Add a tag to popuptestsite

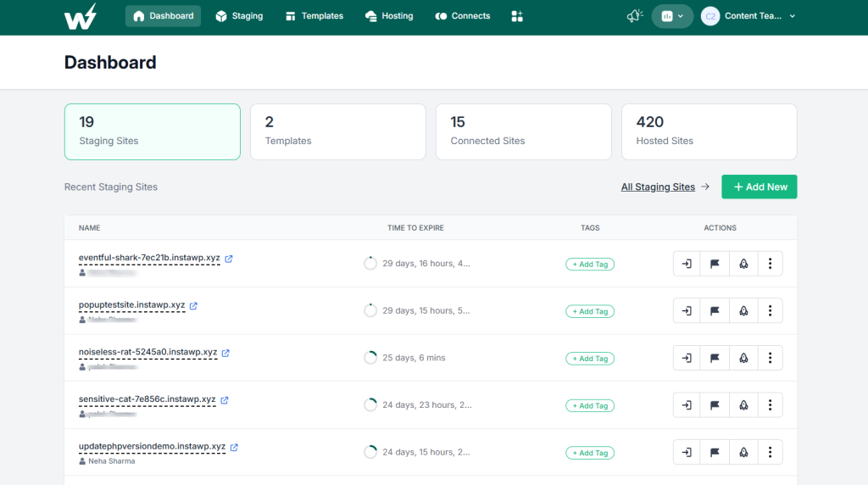(x=590, y=311)
